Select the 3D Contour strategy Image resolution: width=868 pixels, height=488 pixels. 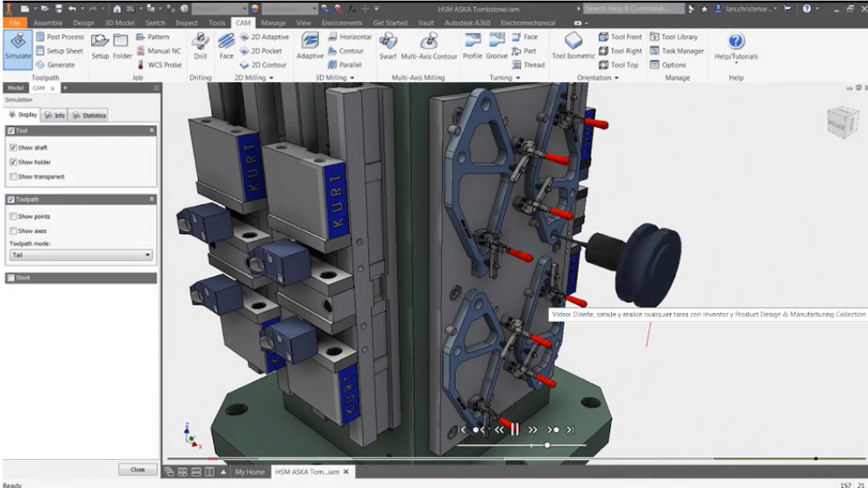click(346, 51)
